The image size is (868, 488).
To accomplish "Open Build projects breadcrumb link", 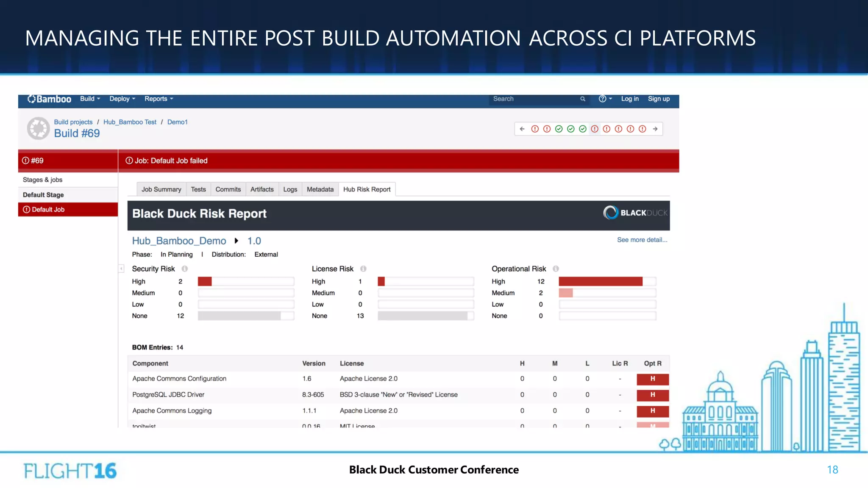I will pyautogui.click(x=73, y=122).
